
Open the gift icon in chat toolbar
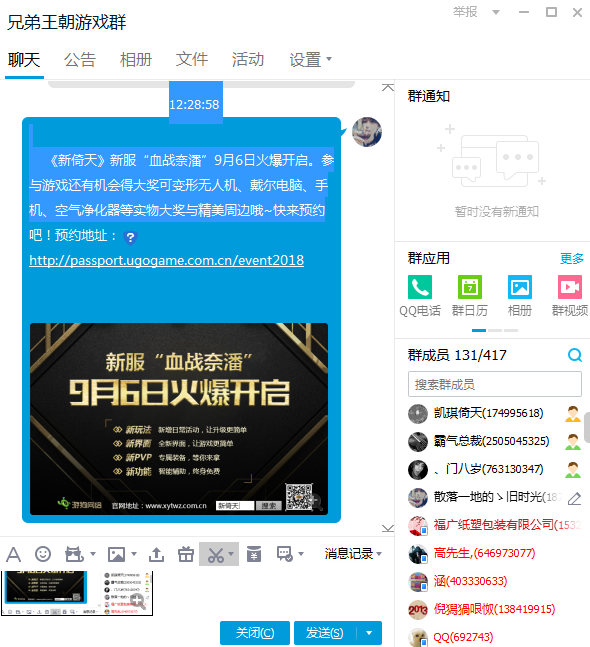[186, 554]
